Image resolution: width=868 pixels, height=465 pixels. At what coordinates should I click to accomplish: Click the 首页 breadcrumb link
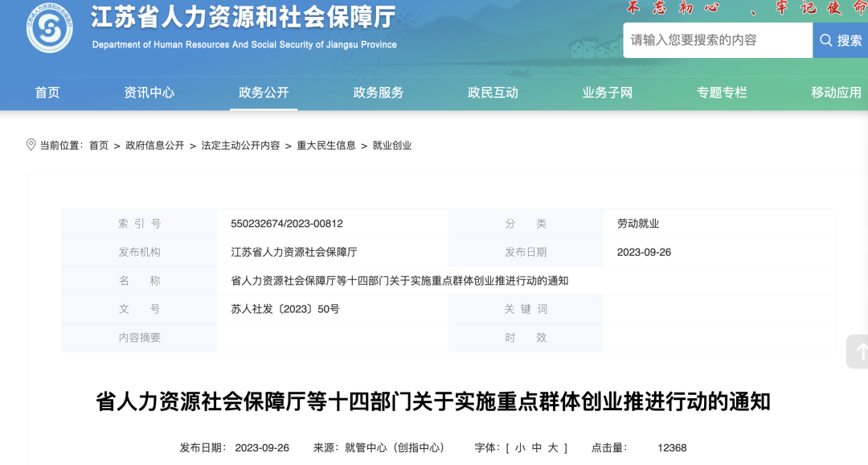pos(99,145)
